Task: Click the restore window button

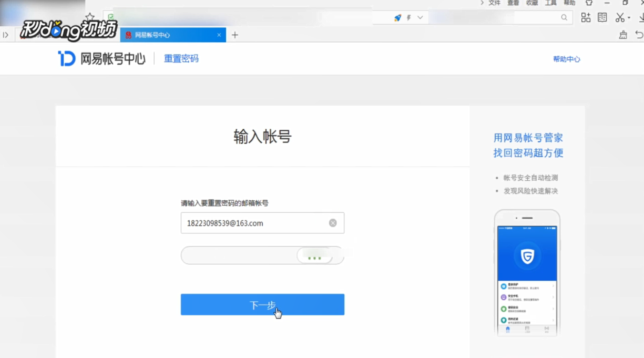Action: pos(626,3)
